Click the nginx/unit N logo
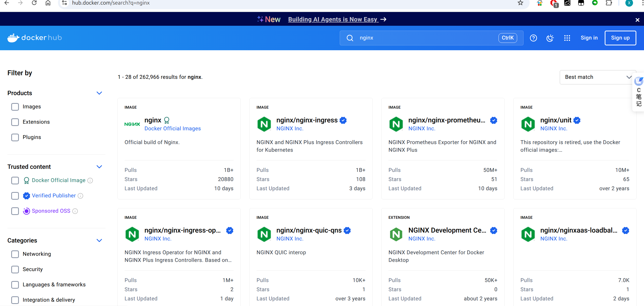 528,124
